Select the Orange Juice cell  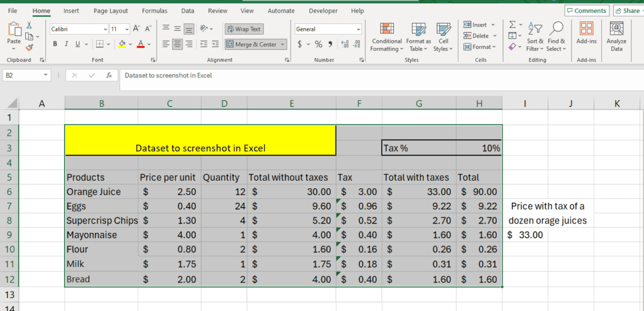tap(101, 192)
